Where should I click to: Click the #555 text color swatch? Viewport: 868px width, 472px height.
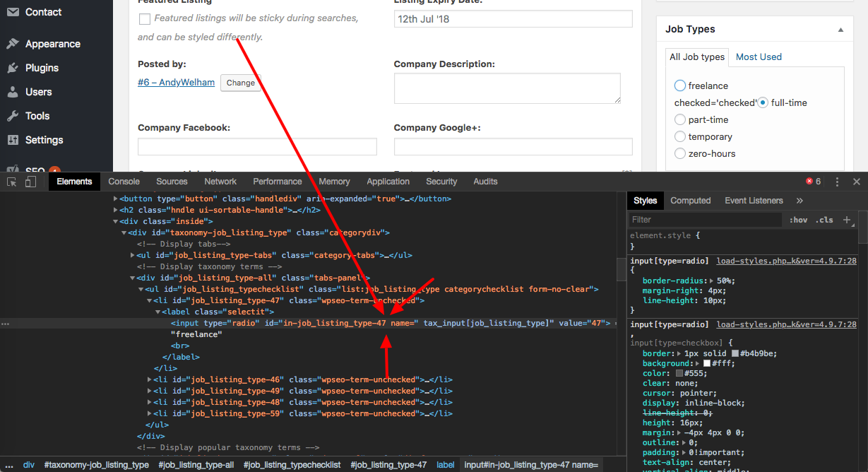click(x=679, y=373)
